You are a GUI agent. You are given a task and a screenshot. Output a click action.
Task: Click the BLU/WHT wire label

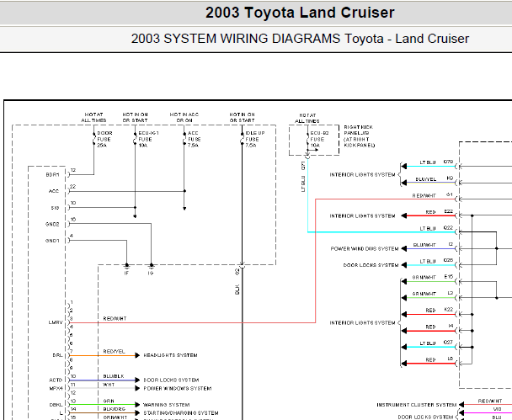pos(424,245)
